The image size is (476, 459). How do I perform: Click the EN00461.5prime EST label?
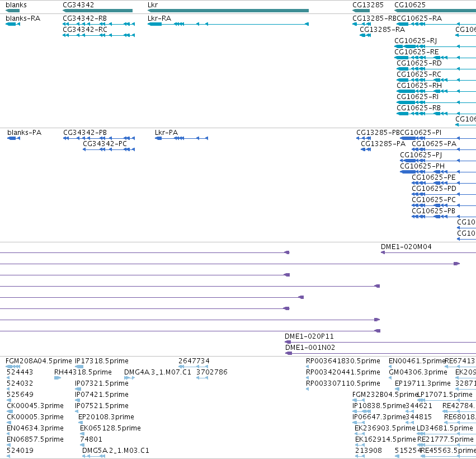pyautogui.click(x=417, y=361)
